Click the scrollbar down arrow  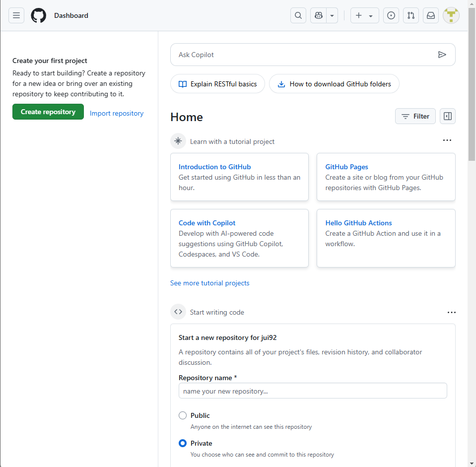[472, 464]
